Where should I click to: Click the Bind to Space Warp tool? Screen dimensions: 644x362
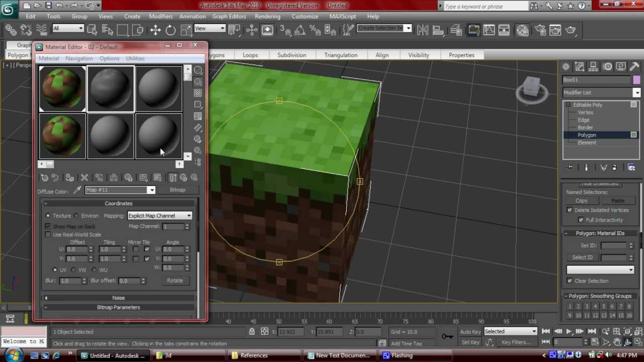tap(41, 30)
